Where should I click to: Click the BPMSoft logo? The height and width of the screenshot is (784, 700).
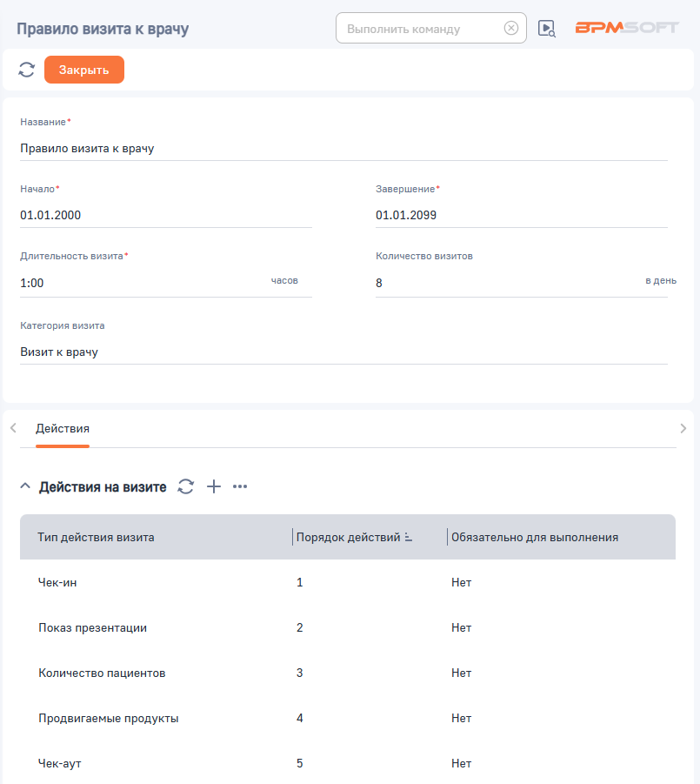pos(627,28)
